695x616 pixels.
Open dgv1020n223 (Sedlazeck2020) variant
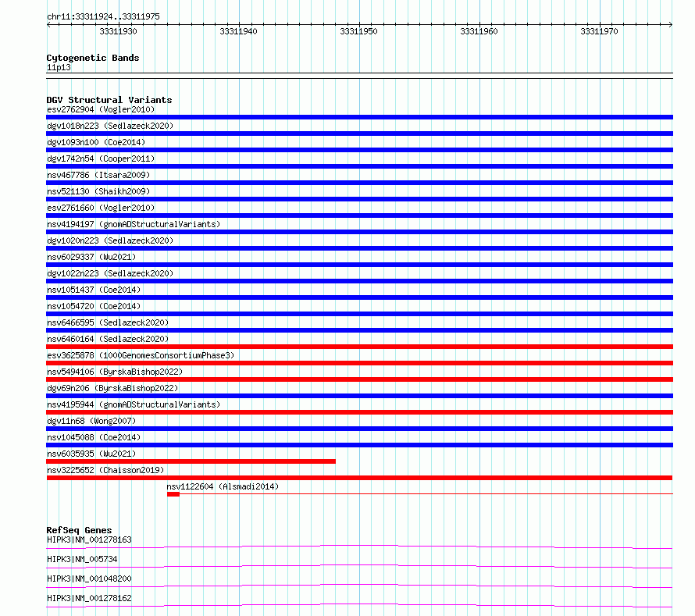tap(110, 240)
